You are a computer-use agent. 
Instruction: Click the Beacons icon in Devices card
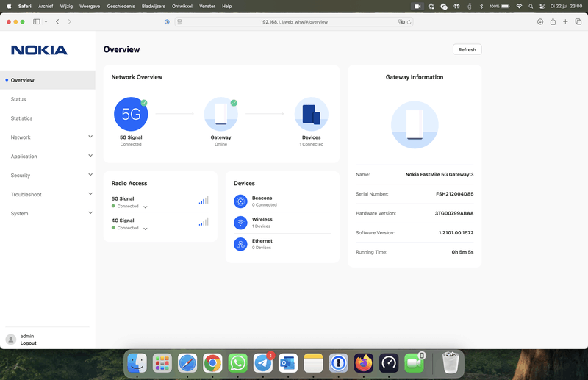pos(240,201)
